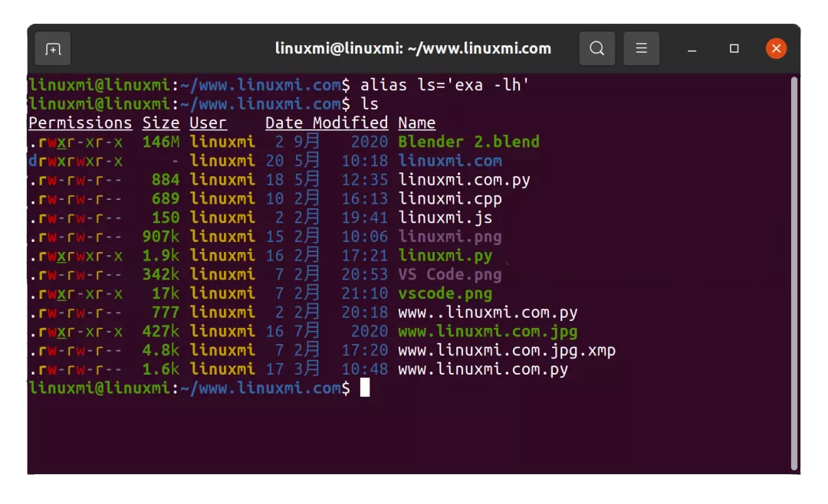Click the terminal vertical scrollbar
This screenshot has width=828, height=504.
(x=793, y=273)
